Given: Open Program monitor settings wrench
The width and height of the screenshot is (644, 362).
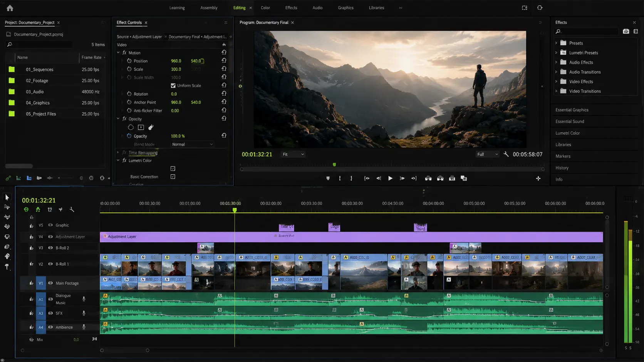Looking at the screenshot, I should (x=506, y=154).
